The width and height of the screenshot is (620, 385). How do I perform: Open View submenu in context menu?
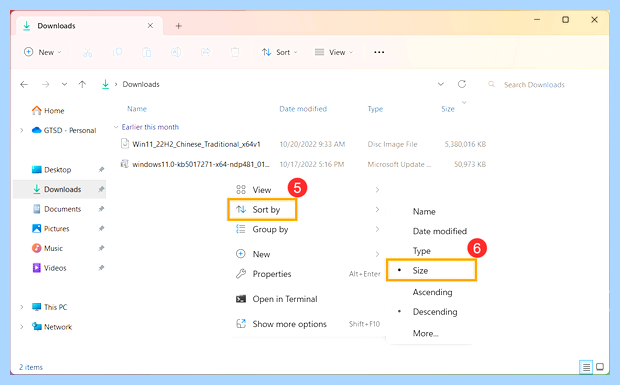click(308, 190)
